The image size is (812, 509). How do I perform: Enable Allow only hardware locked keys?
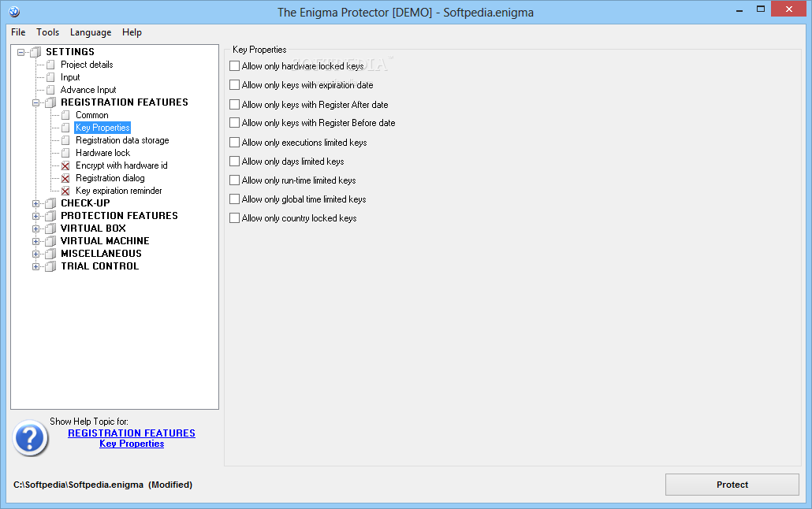tap(235, 66)
